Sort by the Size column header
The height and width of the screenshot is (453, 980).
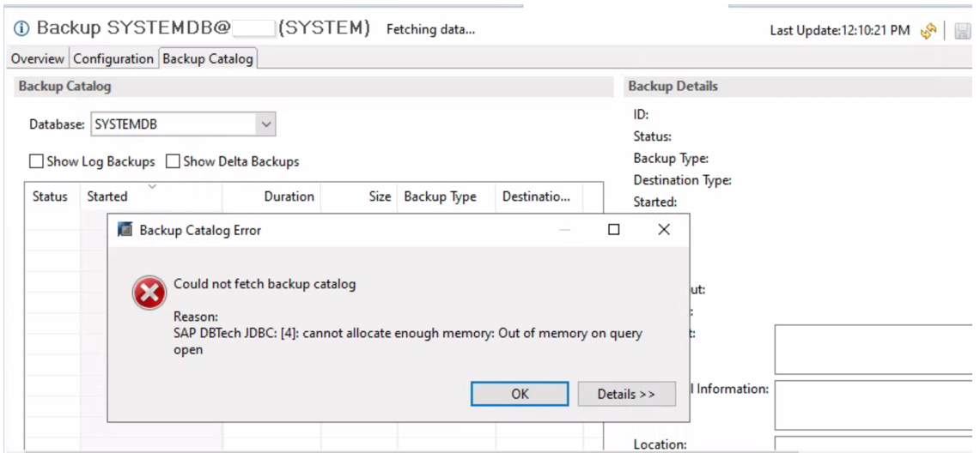(359, 196)
